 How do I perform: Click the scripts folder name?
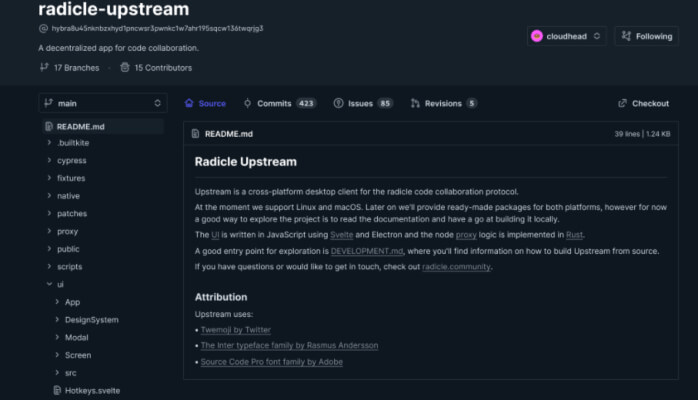pyautogui.click(x=69, y=267)
